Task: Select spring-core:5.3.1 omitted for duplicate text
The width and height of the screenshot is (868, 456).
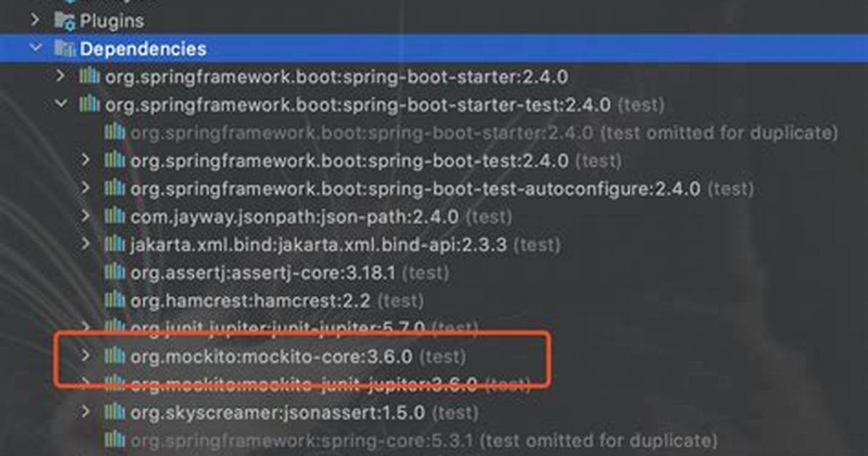Action: click(424, 441)
